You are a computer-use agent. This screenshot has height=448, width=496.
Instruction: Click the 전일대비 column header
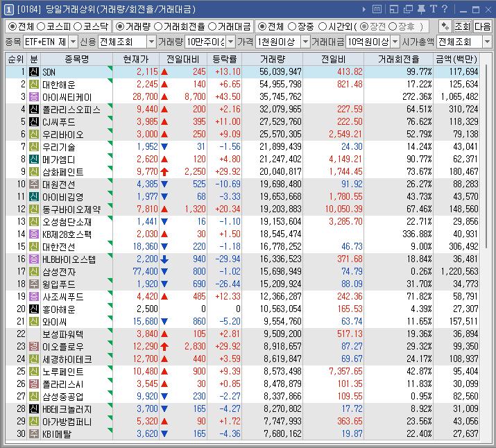click(183, 59)
